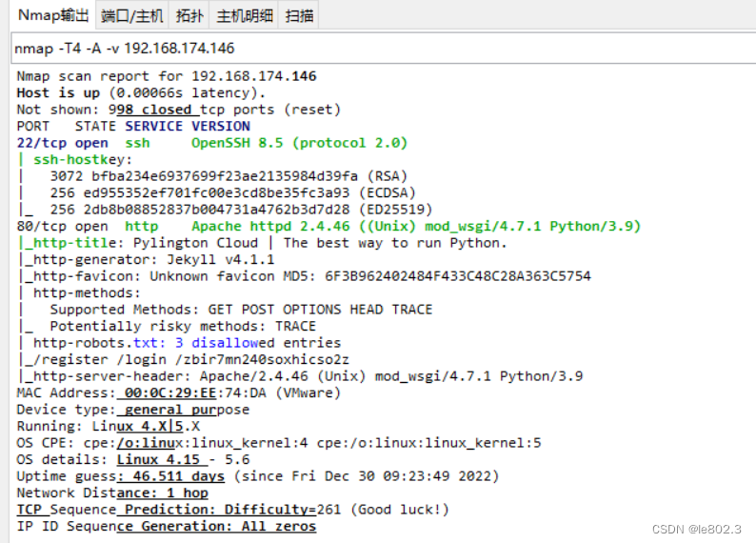Click 'Uptime guess: 46.511 days' line

point(258,476)
